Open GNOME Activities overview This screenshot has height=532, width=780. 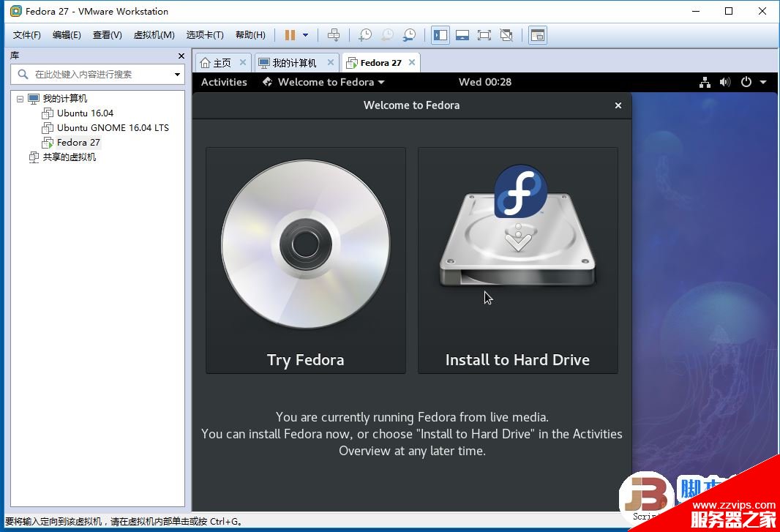click(x=224, y=82)
